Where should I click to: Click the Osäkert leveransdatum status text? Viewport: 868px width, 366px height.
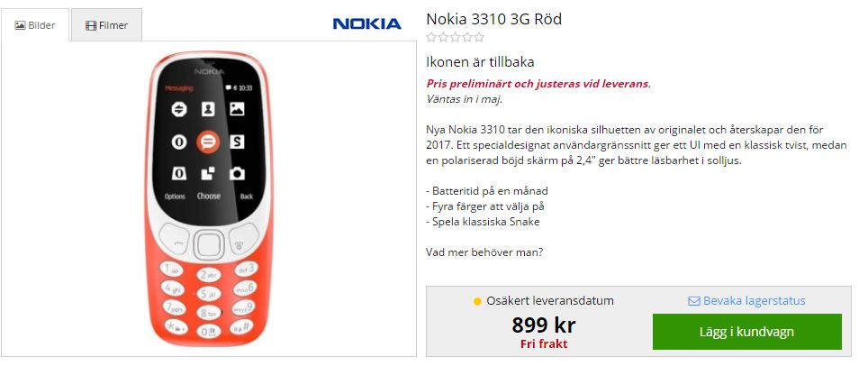(549, 301)
